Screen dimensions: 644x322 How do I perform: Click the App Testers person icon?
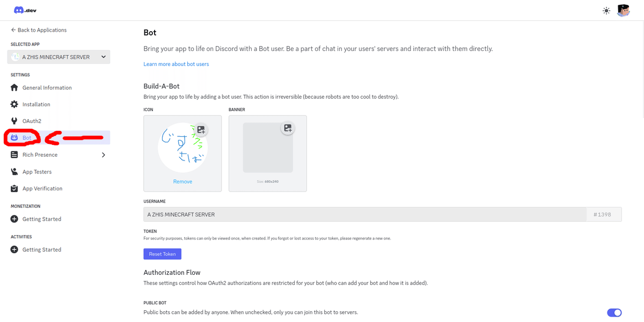pyautogui.click(x=14, y=172)
